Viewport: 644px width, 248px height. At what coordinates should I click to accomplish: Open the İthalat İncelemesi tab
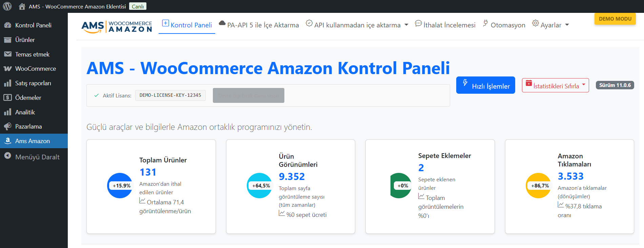click(445, 24)
